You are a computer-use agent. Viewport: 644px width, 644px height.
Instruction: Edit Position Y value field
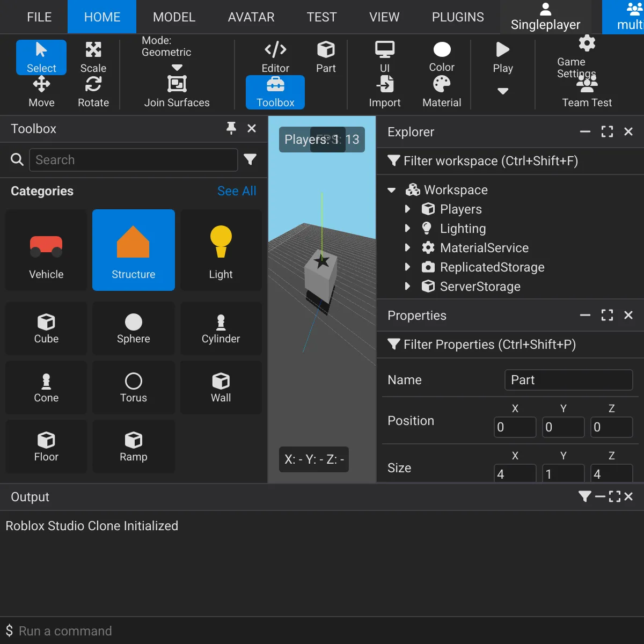pyautogui.click(x=563, y=427)
